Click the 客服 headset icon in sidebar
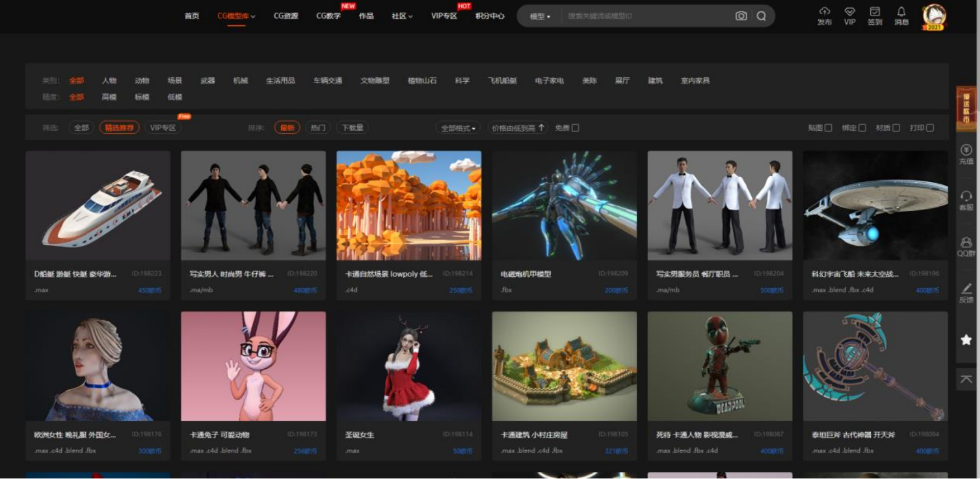 [966, 197]
